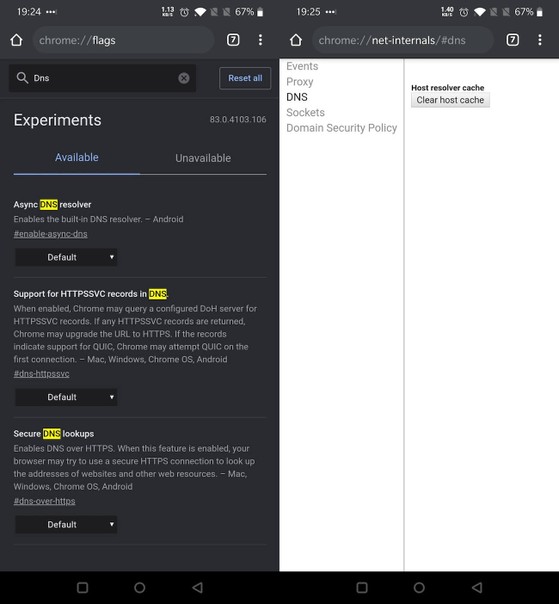Click the Reset all button
Viewport: 559px width, 604px height.
[x=245, y=78]
